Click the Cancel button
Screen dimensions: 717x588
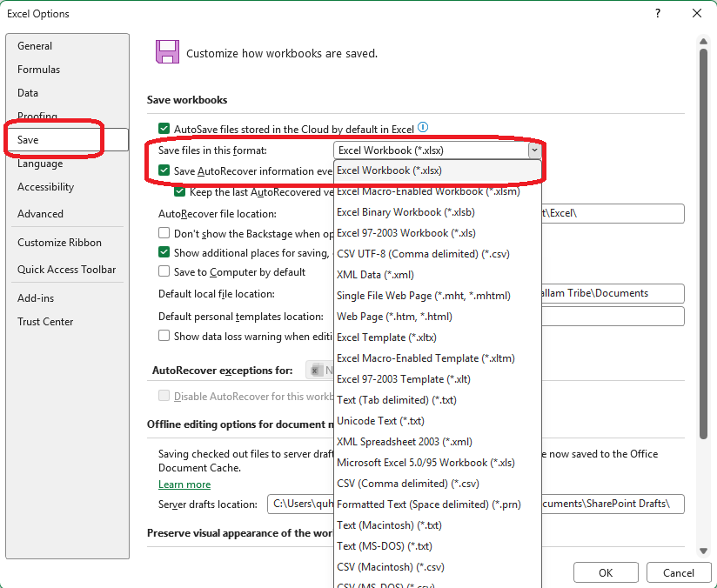[678, 573]
